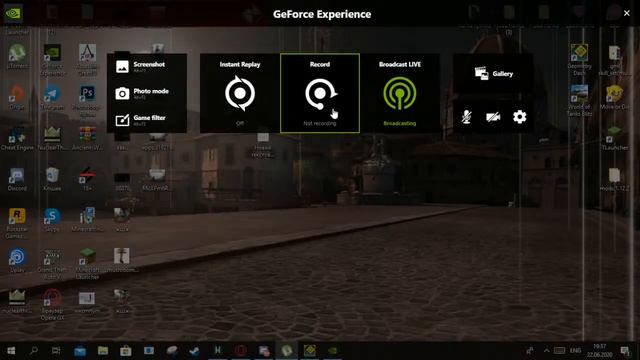
Task: Select the Cheat Engine desktop shortcut
Action: pos(17,138)
